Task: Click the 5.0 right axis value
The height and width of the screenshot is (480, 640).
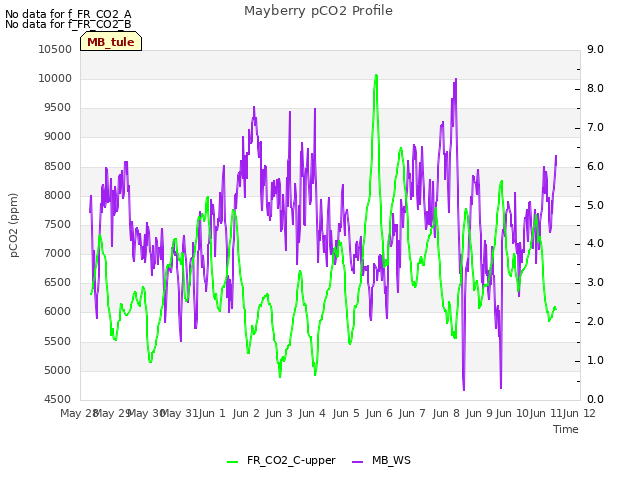Action: click(596, 205)
